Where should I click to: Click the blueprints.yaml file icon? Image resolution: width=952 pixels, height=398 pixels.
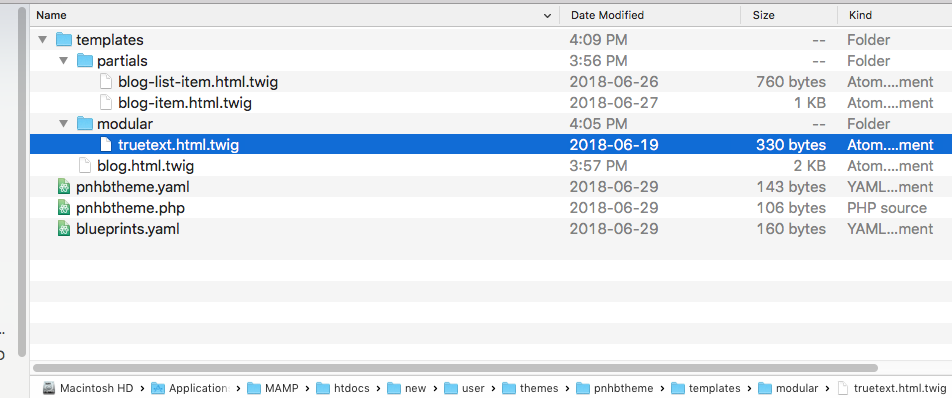(x=64, y=229)
